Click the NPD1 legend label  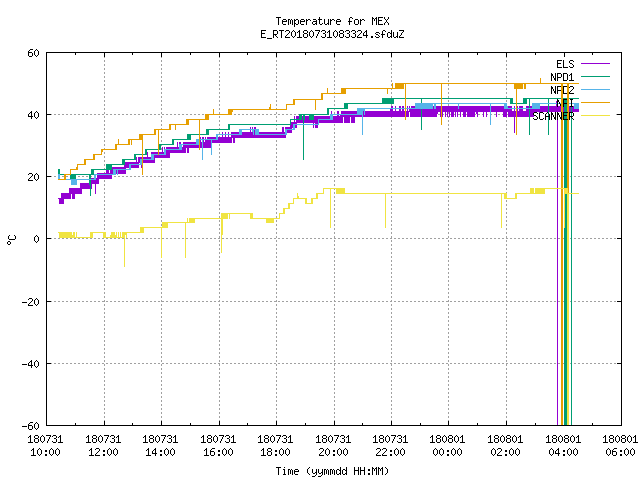click(x=562, y=77)
